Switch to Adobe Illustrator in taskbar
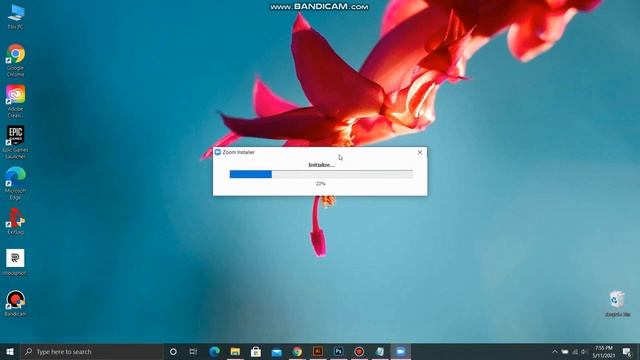 coord(318,351)
